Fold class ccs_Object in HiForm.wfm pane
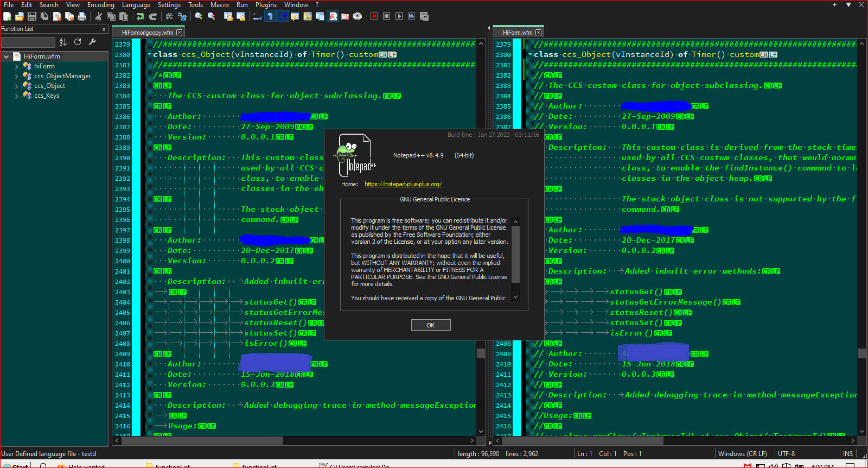 [x=530, y=54]
